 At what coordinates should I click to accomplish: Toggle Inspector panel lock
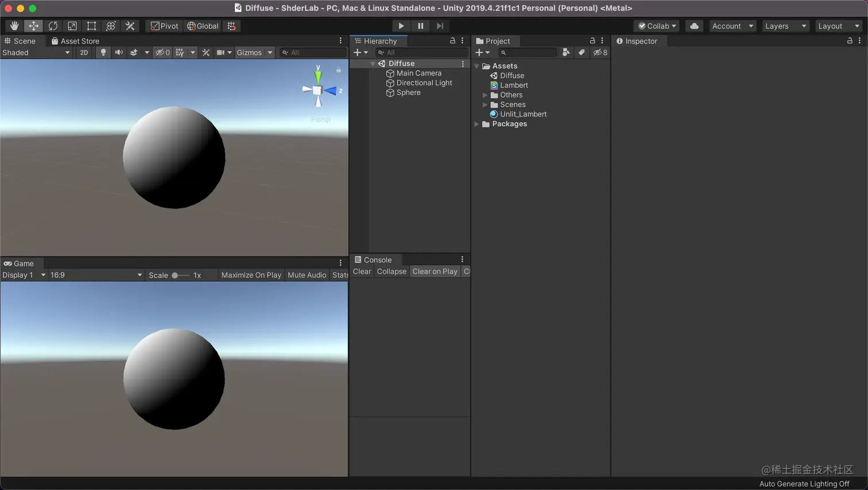coord(850,41)
